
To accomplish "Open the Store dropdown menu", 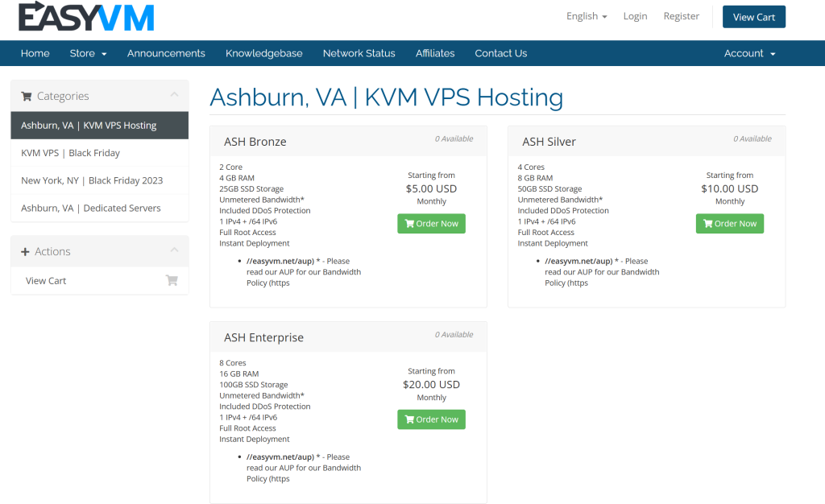I will point(88,53).
